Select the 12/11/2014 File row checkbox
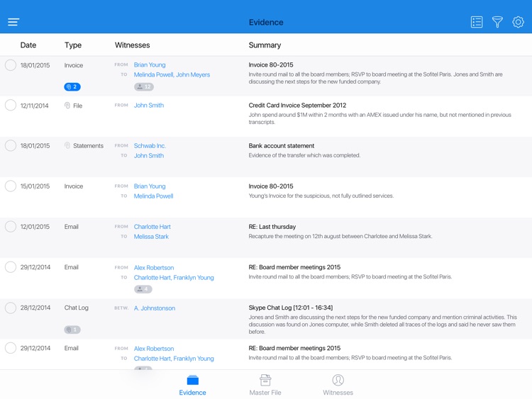The image size is (532, 399). point(11,106)
